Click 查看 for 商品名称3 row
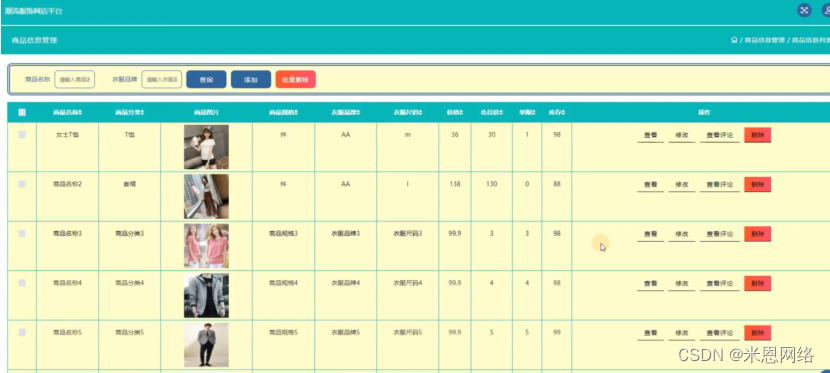This screenshot has height=373, width=830. click(x=651, y=234)
